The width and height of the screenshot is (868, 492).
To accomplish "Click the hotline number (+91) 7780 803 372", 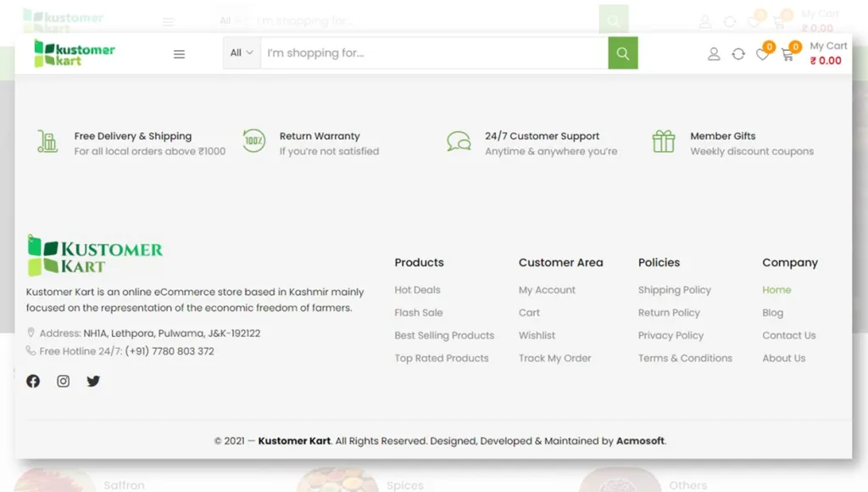I will [170, 350].
